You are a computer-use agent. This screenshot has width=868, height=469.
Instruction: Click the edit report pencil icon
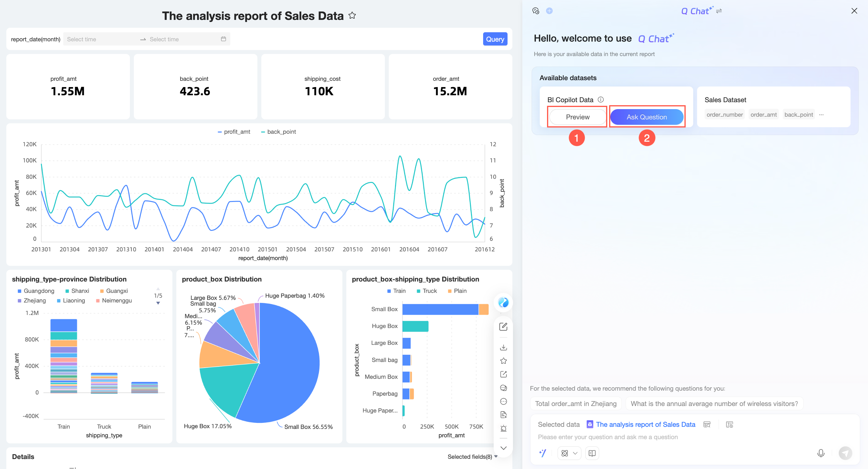pos(503,326)
